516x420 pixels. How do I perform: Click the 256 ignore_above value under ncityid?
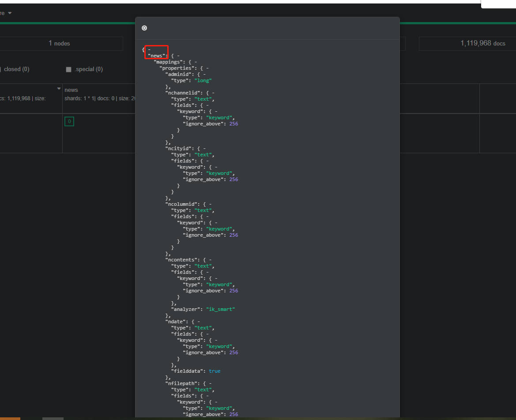(x=234, y=179)
